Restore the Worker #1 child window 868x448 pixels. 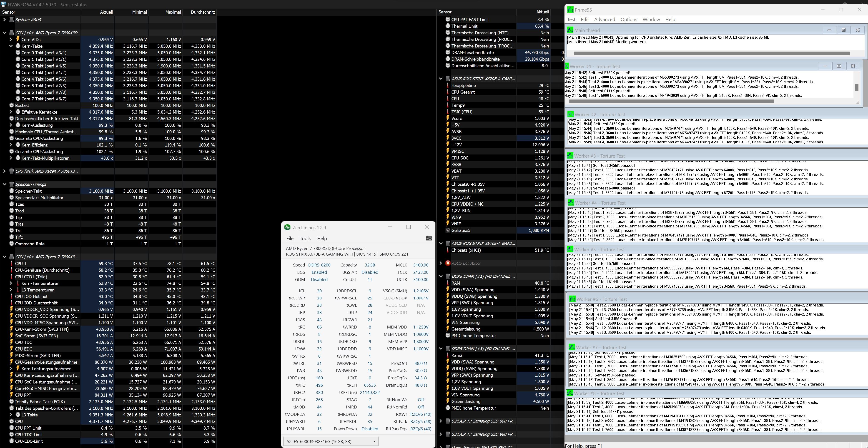pos(839,66)
